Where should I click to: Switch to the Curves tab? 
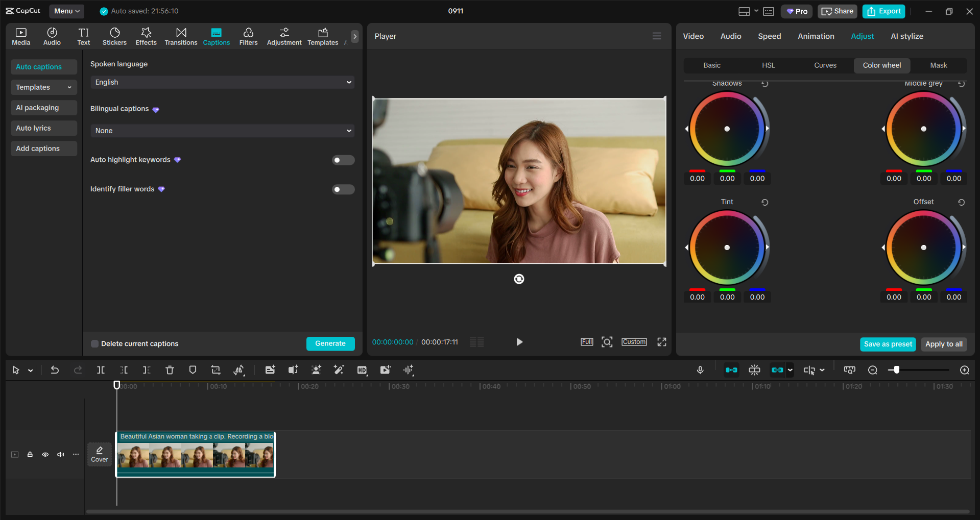(x=825, y=65)
